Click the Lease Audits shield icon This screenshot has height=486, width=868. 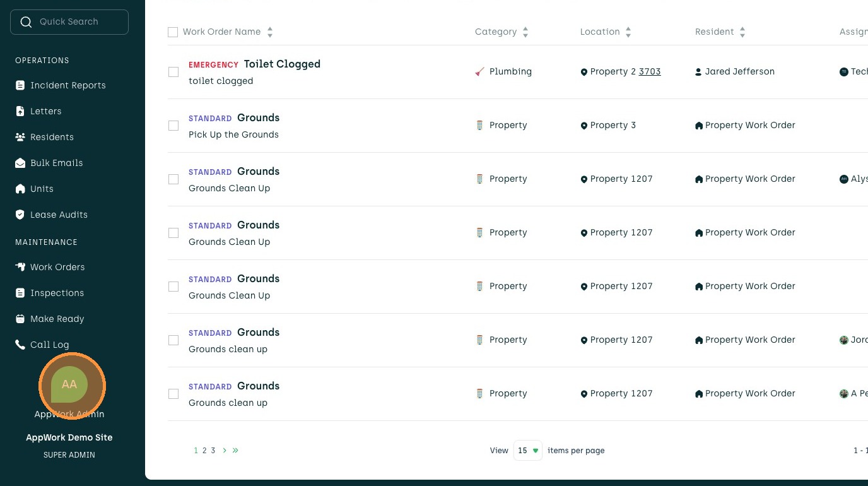(20, 215)
